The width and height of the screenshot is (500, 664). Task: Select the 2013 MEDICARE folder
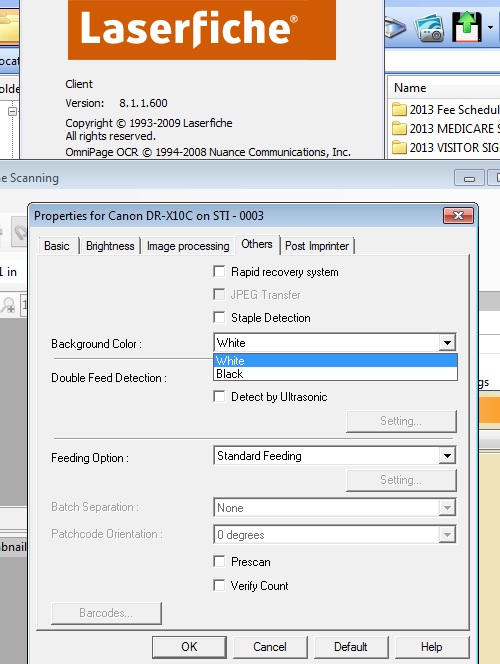[x=446, y=128]
